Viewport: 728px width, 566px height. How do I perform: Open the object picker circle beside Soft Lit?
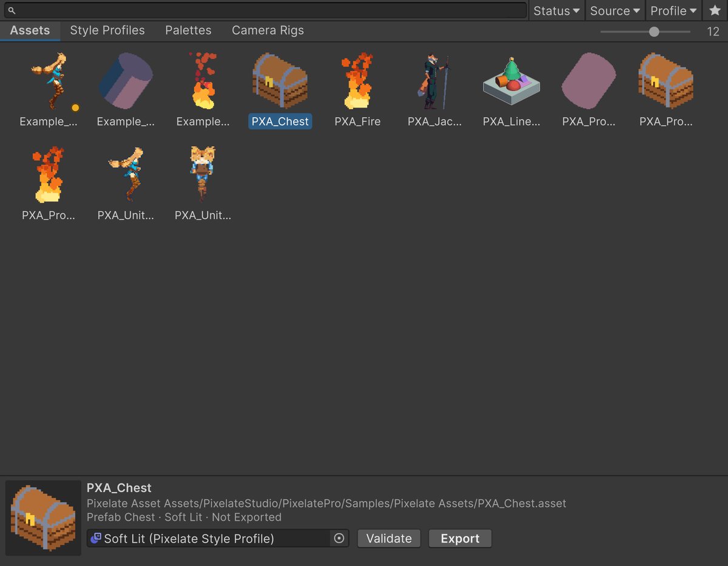tap(339, 539)
